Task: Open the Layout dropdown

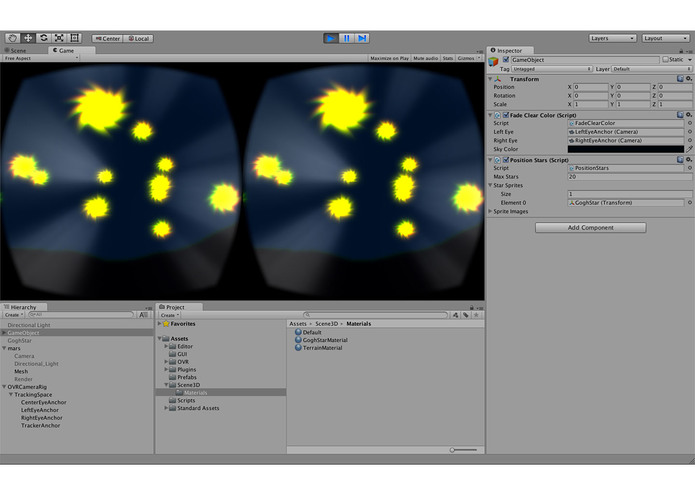Action: [x=666, y=39]
